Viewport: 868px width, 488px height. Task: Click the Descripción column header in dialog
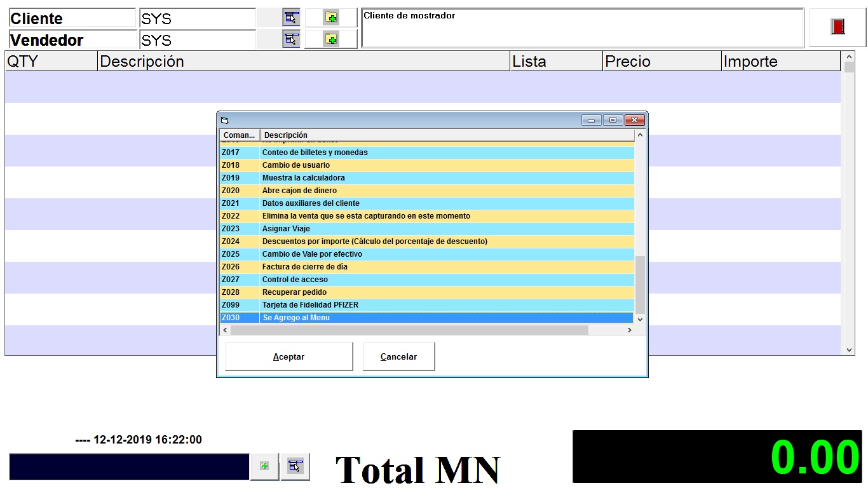pyautogui.click(x=447, y=135)
